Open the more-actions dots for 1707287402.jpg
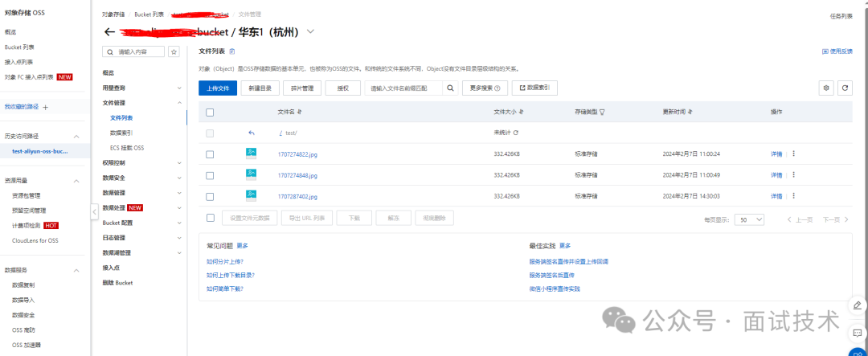The image size is (868, 356). [793, 196]
